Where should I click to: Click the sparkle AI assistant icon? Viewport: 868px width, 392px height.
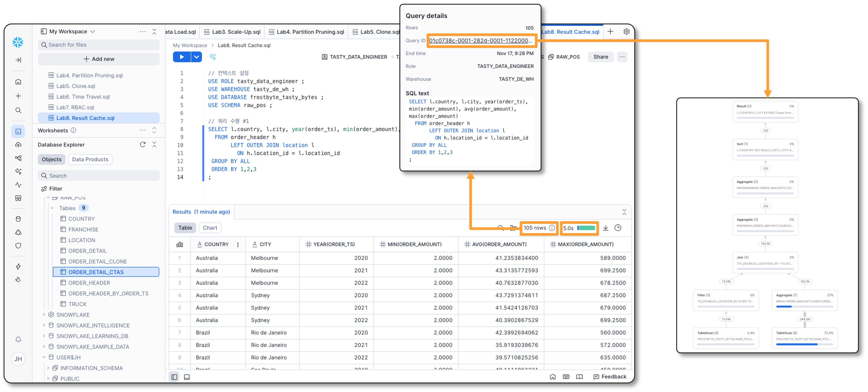(212, 57)
